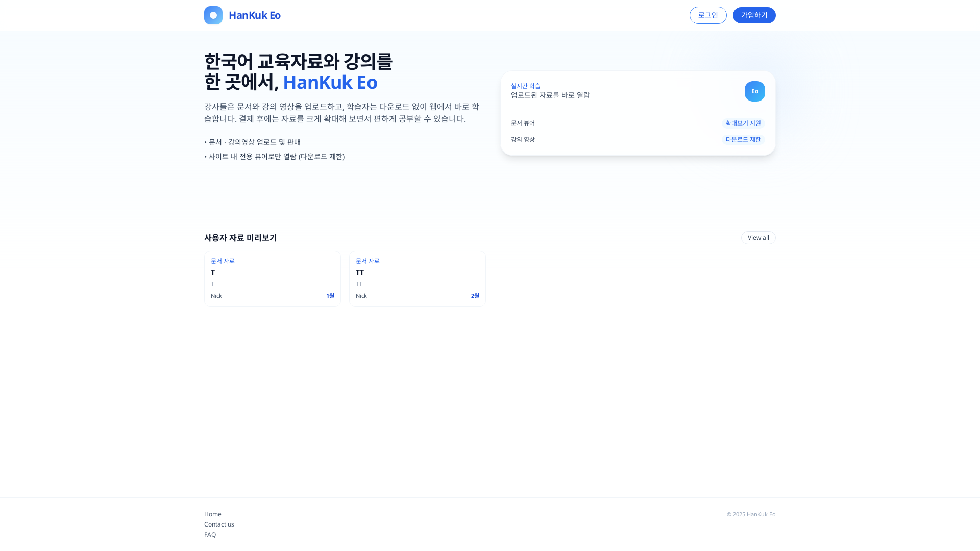Select the 다운로드 제한 badge
This screenshot has height=551, width=980.
[743, 139]
